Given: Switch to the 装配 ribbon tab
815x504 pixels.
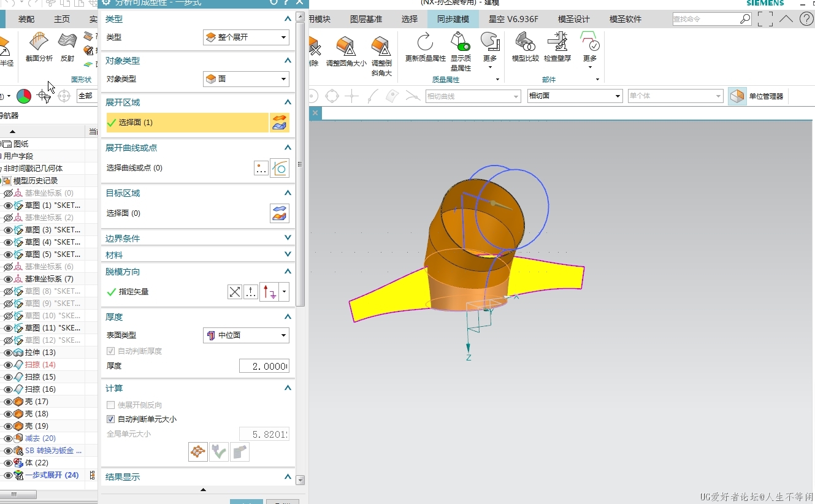Looking at the screenshot, I should coord(26,19).
